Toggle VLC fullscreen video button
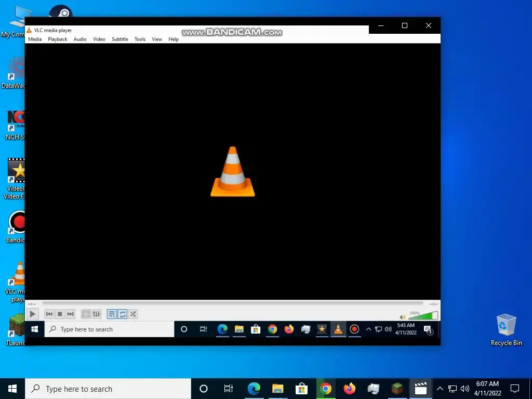The width and height of the screenshot is (532, 399). [86, 314]
